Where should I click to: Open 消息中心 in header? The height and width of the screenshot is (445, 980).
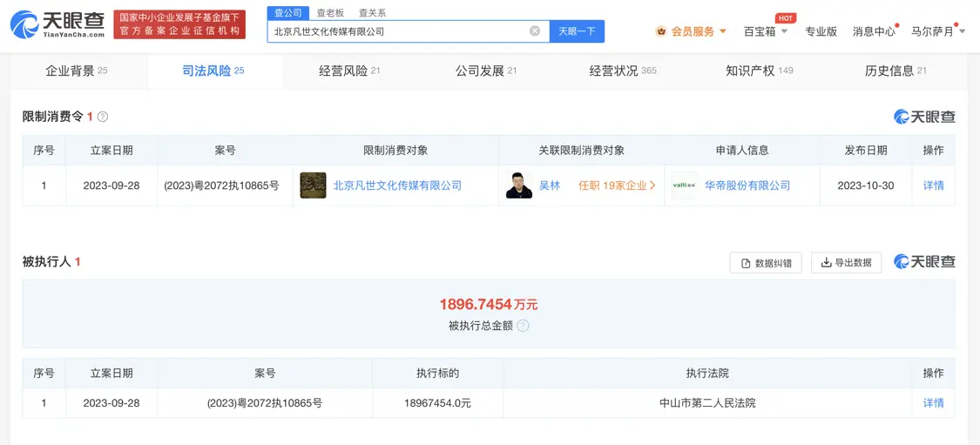coord(875,31)
